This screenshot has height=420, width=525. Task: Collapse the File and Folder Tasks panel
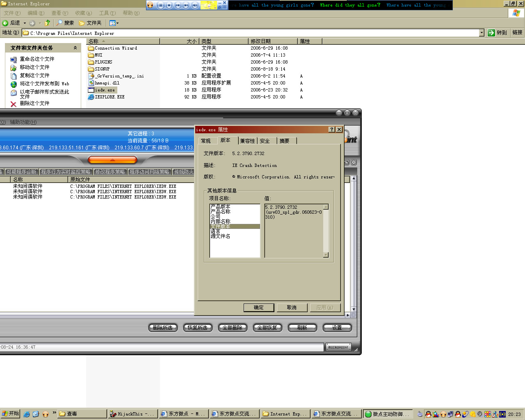tap(75, 48)
